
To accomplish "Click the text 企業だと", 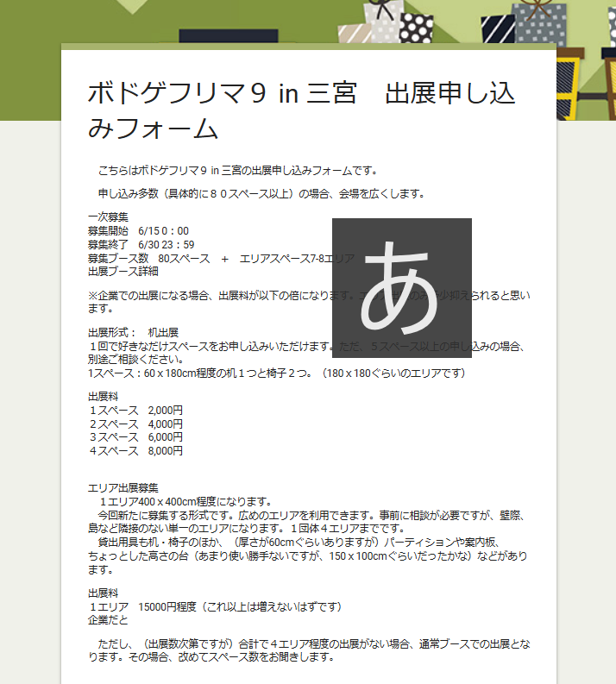I will pos(108,620).
